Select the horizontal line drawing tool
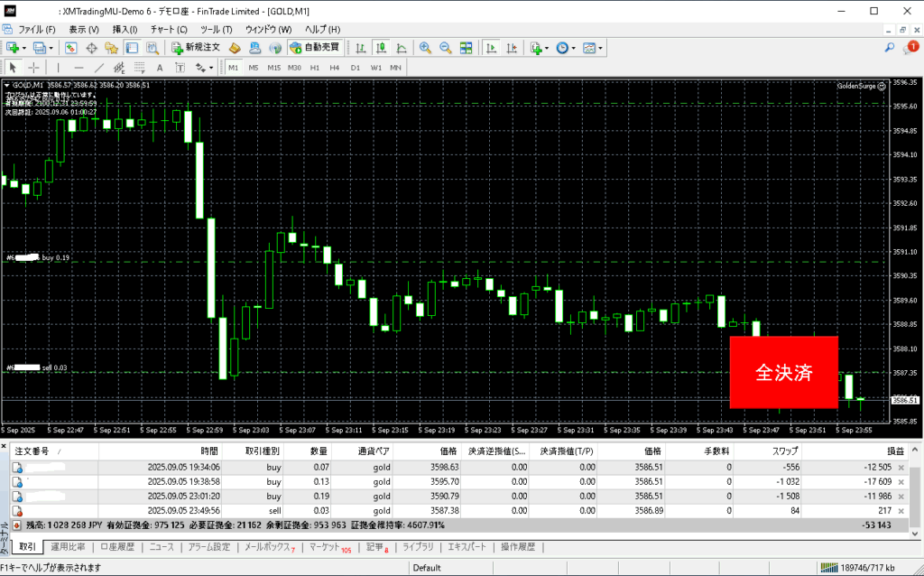The width and height of the screenshot is (924, 576). (x=79, y=68)
